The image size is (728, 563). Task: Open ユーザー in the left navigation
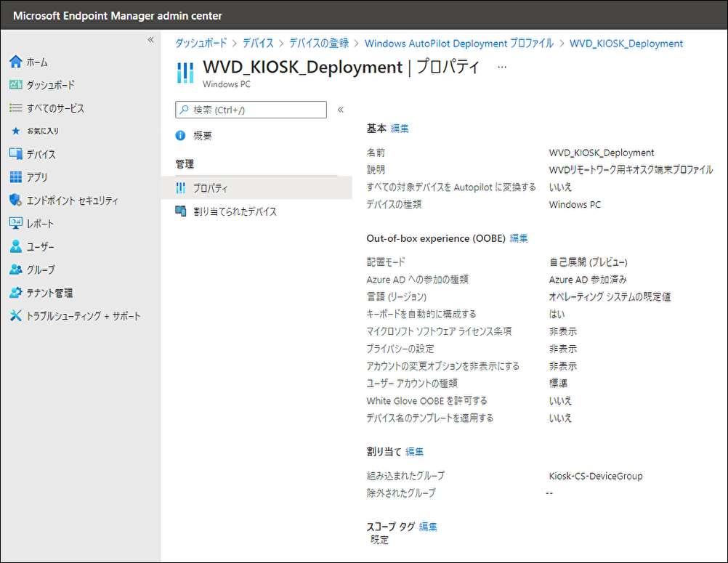[x=40, y=246]
